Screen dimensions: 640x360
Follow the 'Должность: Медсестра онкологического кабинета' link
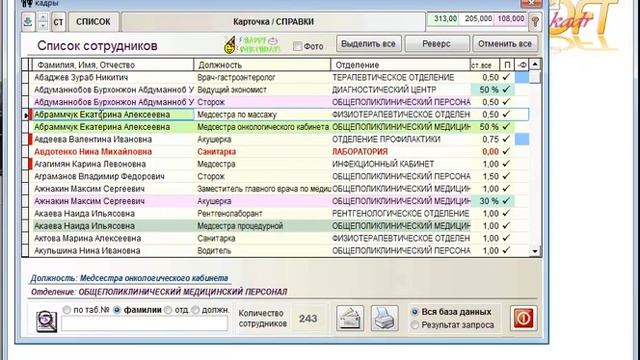tap(129, 278)
